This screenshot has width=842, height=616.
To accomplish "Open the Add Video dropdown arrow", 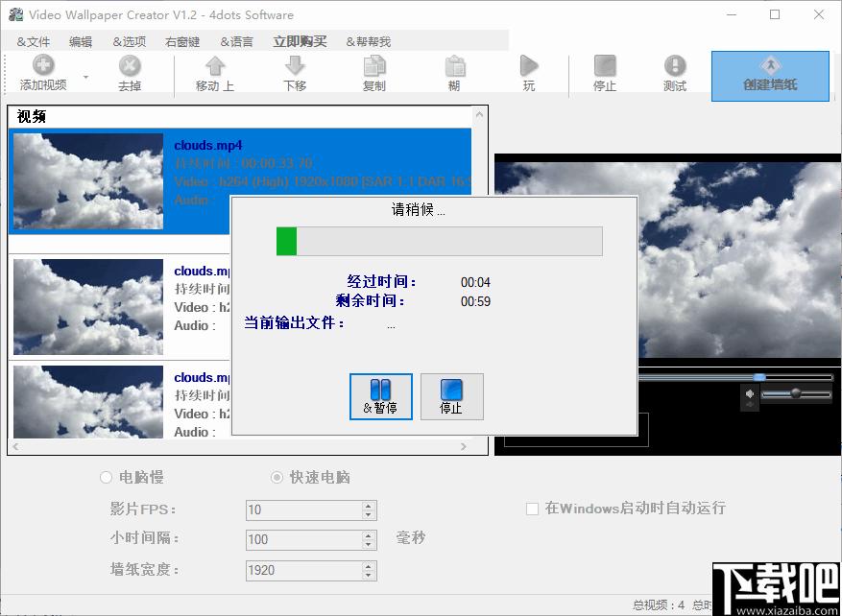I will pos(85,77).
